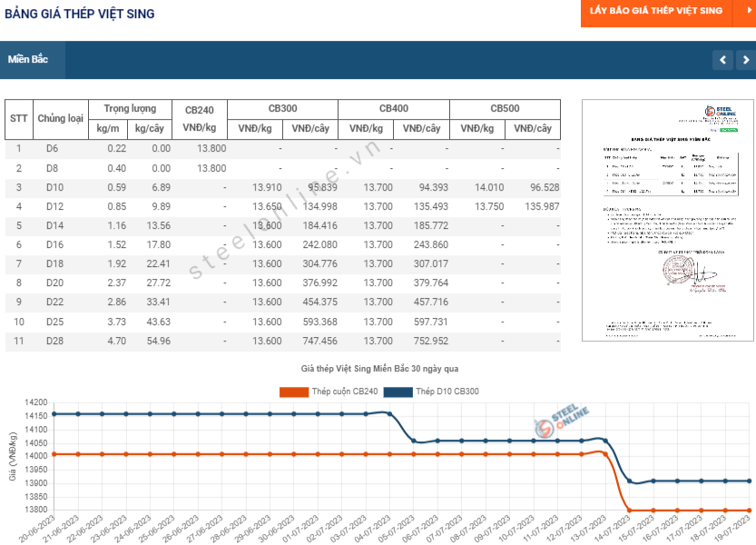Select the D20 row label
Image resolution: width=756 pixels, height=545 pixels.
click(x=55, y=282)
